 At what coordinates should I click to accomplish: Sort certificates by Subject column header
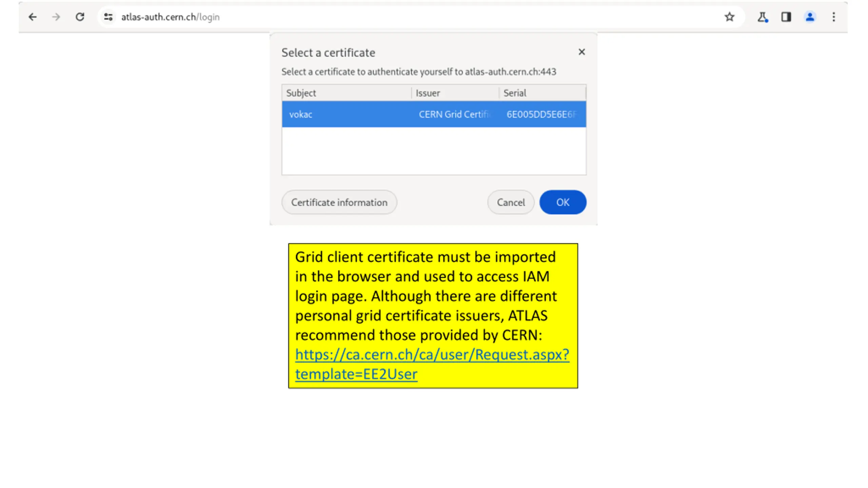[x=347, y=93]
